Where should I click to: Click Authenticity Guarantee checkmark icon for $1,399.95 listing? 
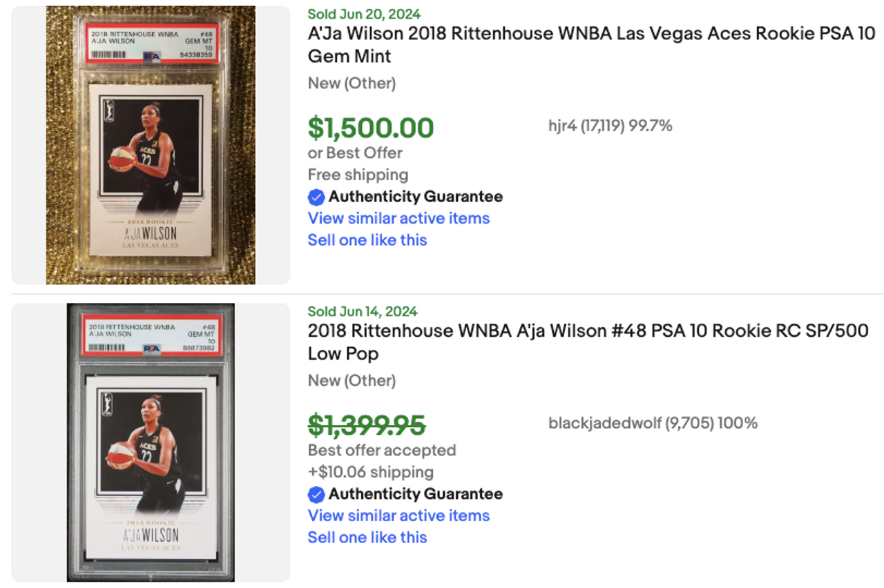(316, 494)
